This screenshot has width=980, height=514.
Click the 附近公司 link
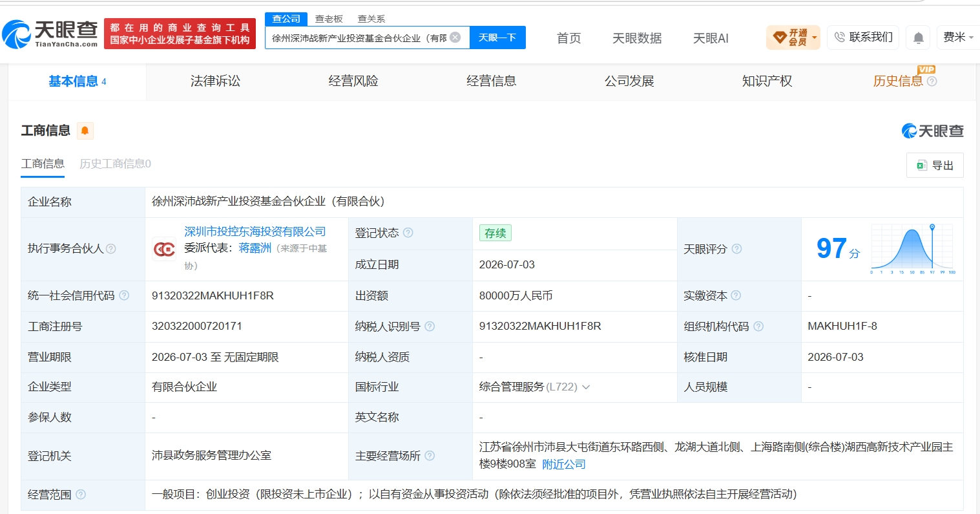(x=564, y=464)
